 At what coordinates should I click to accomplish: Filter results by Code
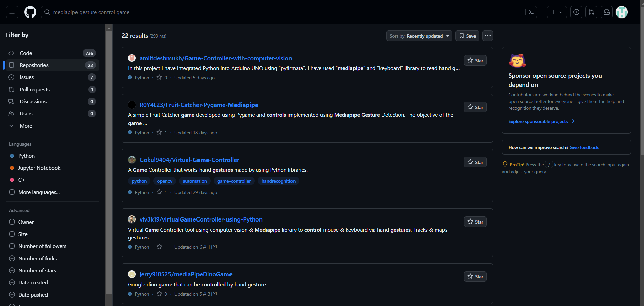(x=52, y=53)
